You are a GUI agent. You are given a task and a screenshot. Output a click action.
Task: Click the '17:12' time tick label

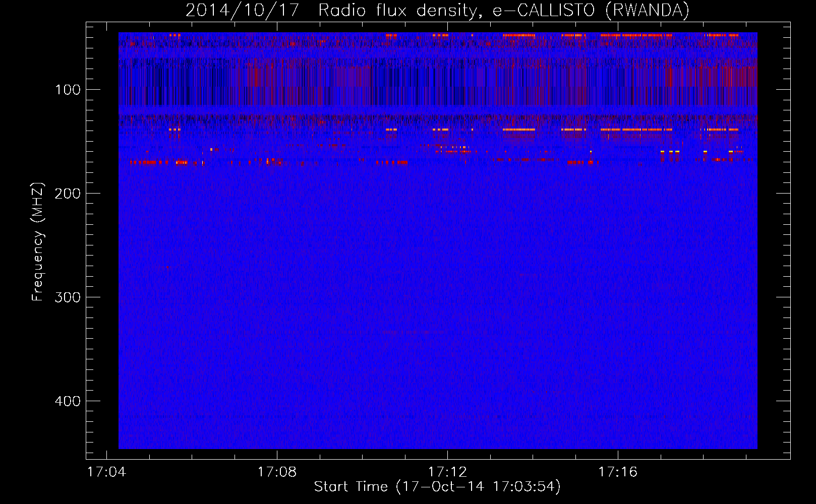pos(447,472)
